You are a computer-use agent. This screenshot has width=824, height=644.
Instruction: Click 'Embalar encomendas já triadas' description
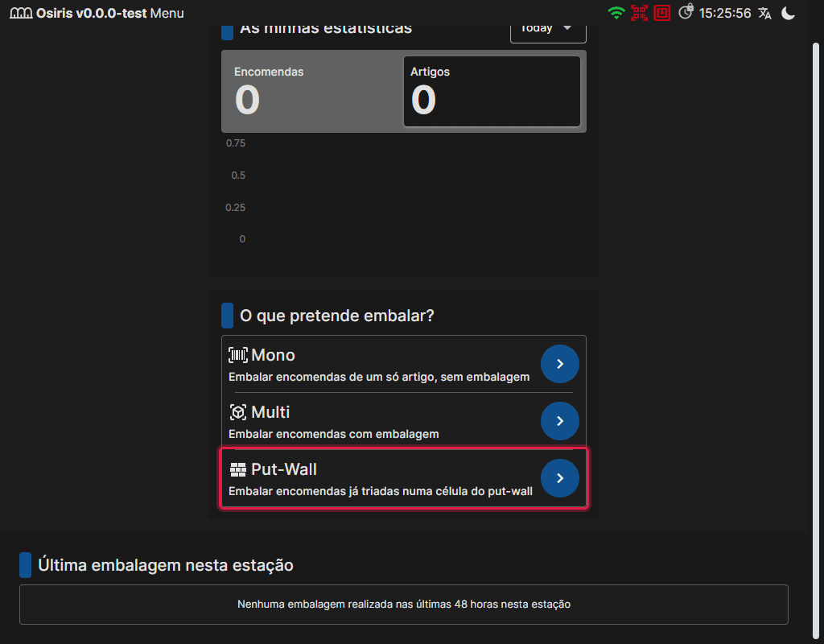(x=381, y=492)
